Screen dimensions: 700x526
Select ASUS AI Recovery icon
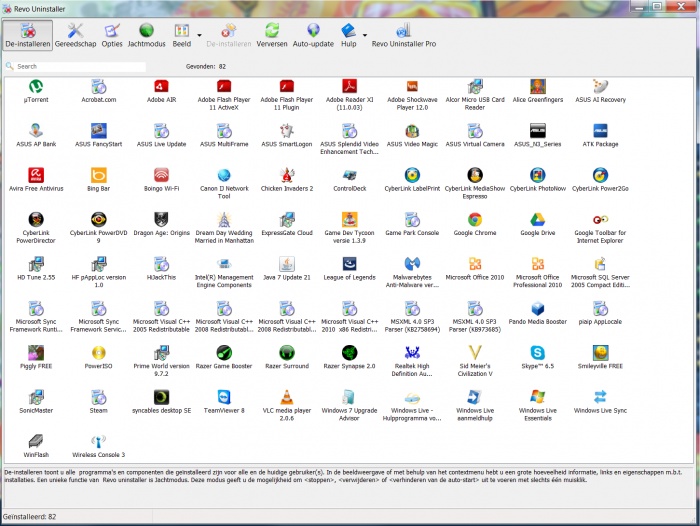tap(600, 86)
